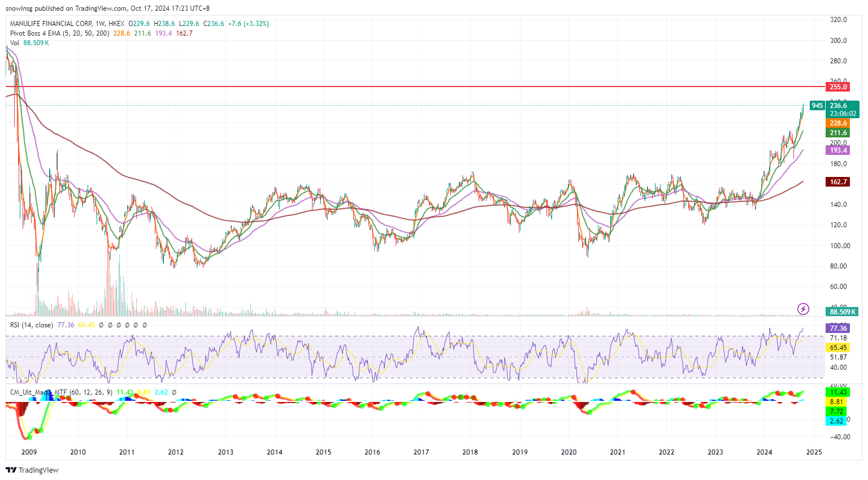This screenshot has height=480, width=868.
Task: Click the purple 193.4 EMA tag on price axis
Action: tap(838, 150)
